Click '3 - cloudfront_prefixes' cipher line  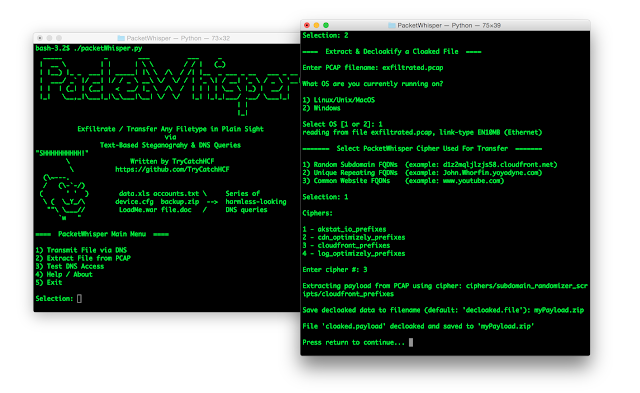point(346,245)
